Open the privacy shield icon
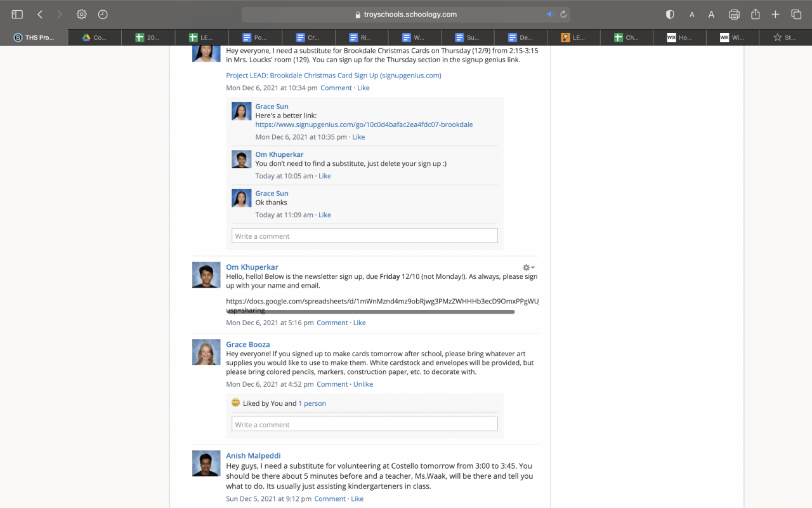 (670, 14)
